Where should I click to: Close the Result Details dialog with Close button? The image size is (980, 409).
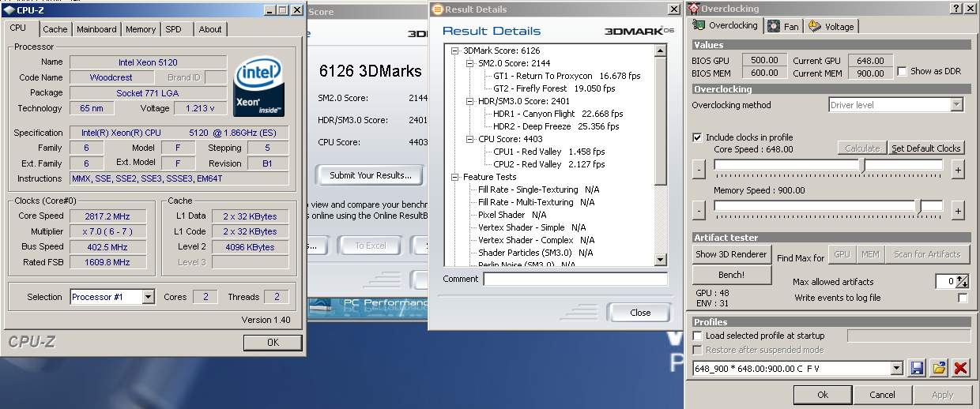tap(640, 313)
